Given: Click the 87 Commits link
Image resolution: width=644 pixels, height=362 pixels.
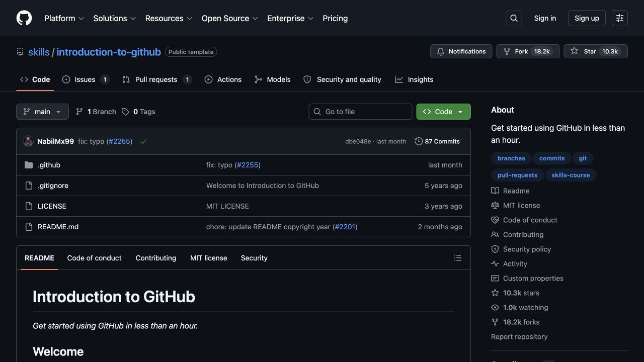Looking at the screenshot, I should pyautogui.click(x=437, y=141).
